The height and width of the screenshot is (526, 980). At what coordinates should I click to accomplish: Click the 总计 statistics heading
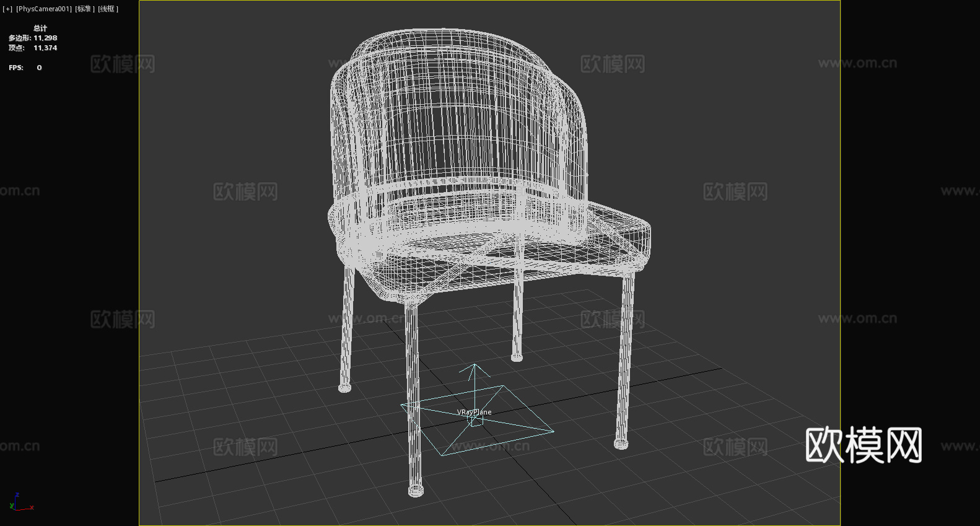click(40, 28)
